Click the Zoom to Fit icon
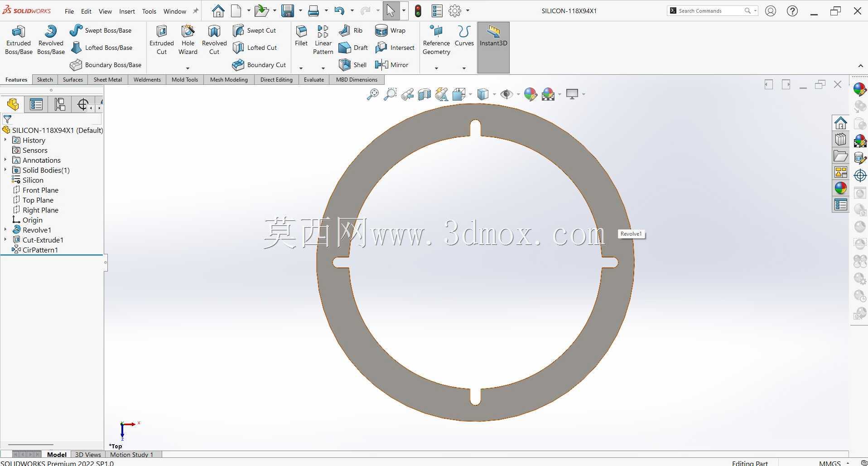868x466 pixels. (373, 94)
